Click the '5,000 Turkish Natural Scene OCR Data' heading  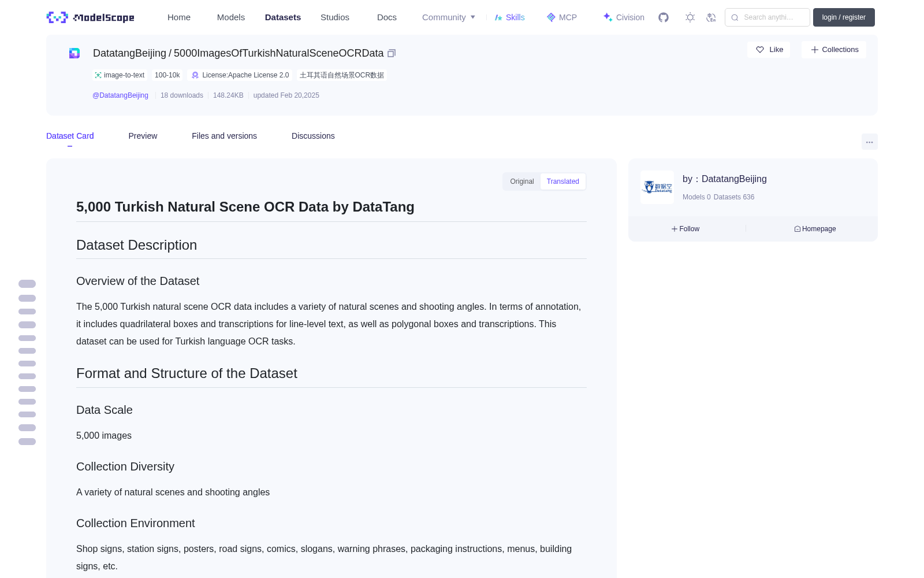[x=245, y=207]
